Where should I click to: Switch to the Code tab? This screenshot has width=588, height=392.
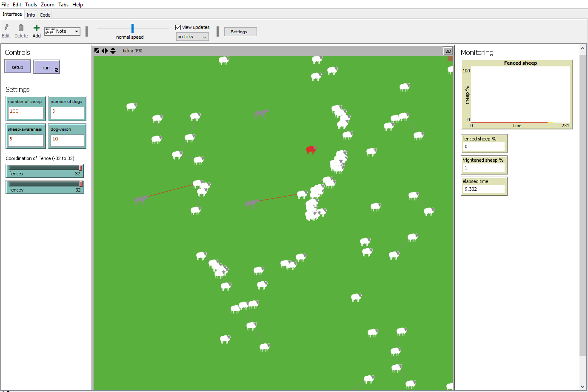[x=45, y=15]
